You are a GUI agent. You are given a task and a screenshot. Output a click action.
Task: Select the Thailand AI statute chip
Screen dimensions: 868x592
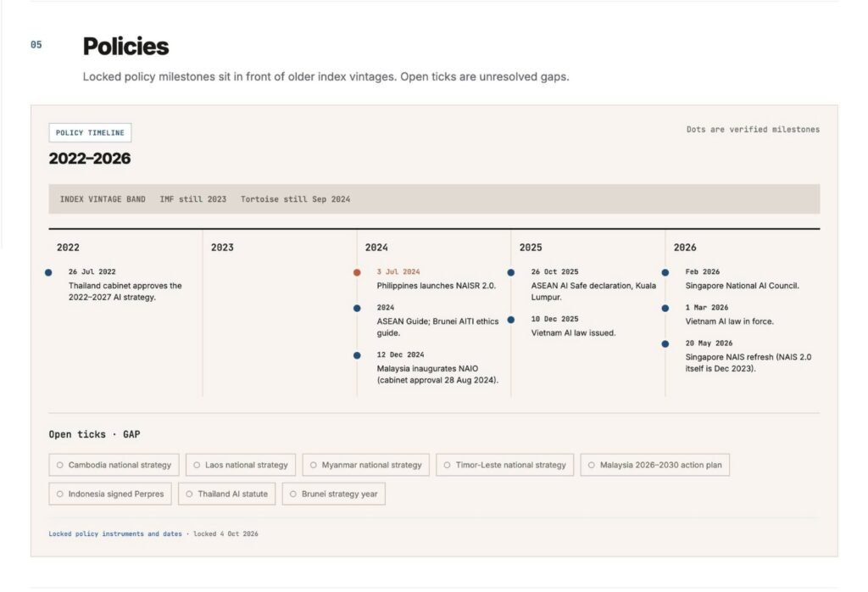227,494
